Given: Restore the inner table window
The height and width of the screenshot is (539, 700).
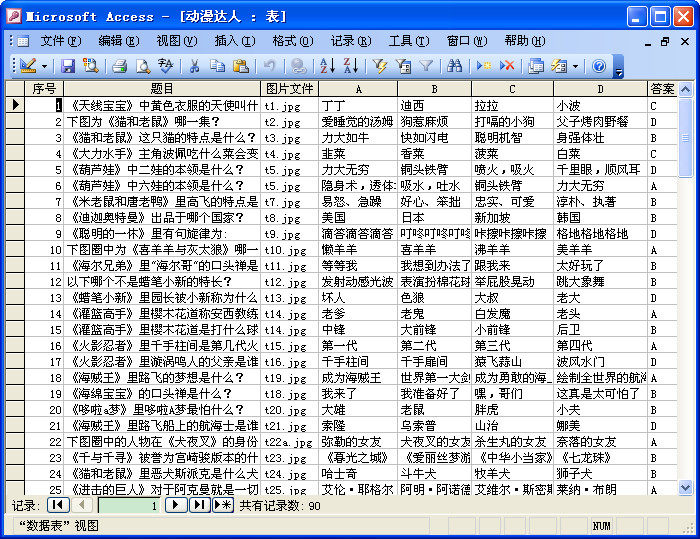Looking at the screenshot, I should click(x=666, y=42).
